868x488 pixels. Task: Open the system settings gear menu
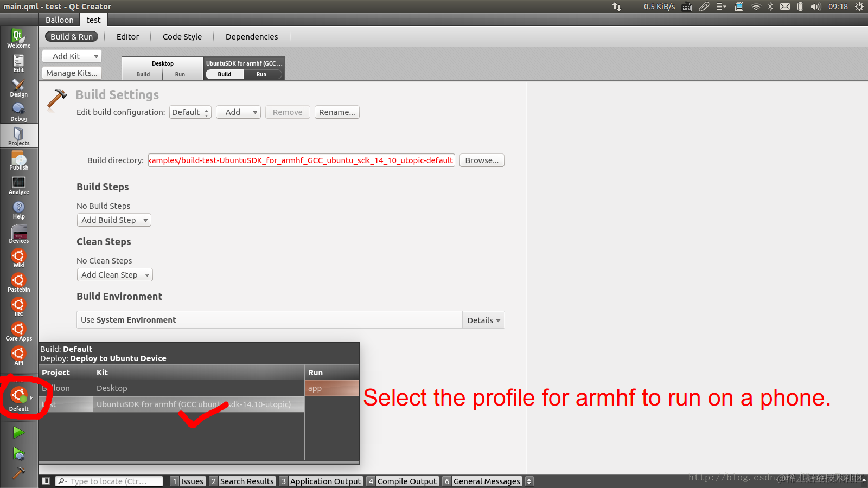859,7
